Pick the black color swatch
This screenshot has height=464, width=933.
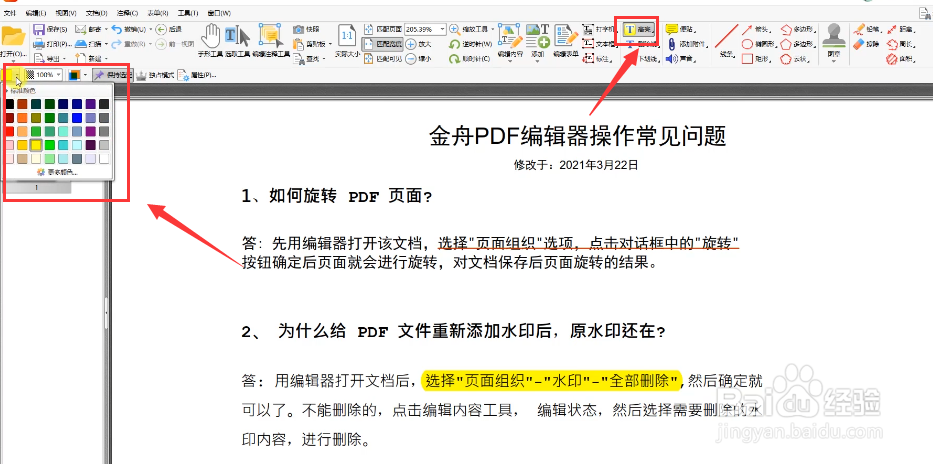[x=10, y=104]
